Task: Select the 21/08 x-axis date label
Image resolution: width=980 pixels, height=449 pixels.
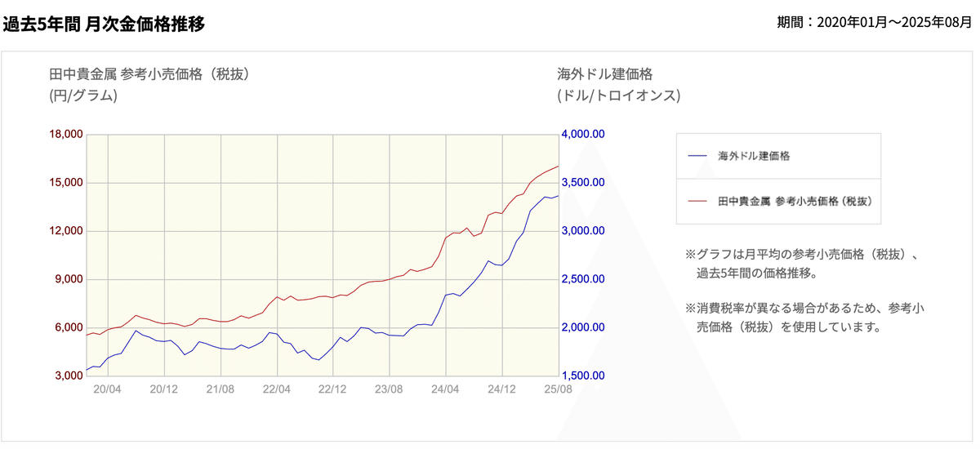Action: [221, 389]
